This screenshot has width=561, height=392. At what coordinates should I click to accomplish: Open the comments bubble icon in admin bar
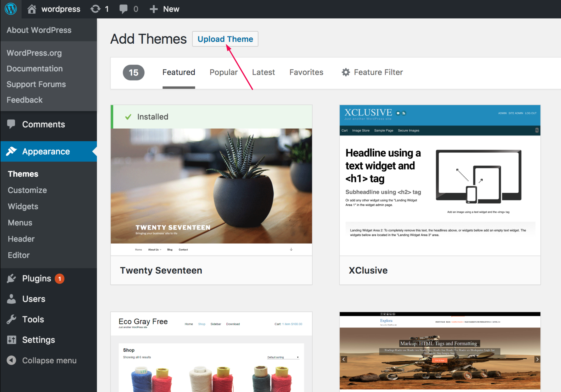124,9
